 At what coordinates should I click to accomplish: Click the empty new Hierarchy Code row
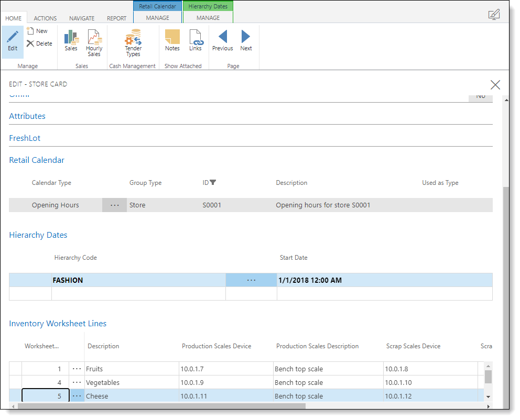pos(138,293)
